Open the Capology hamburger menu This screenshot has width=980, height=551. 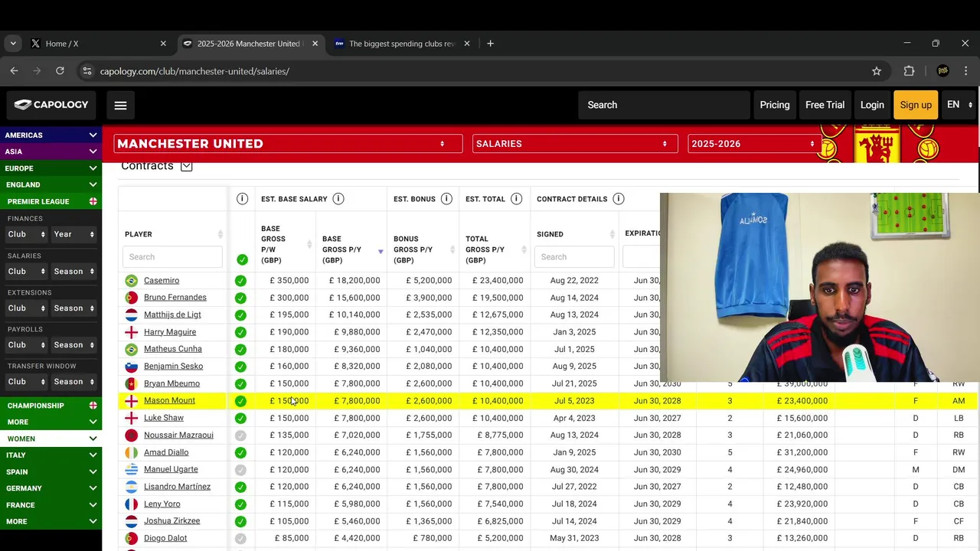click(x=120, y=106)
